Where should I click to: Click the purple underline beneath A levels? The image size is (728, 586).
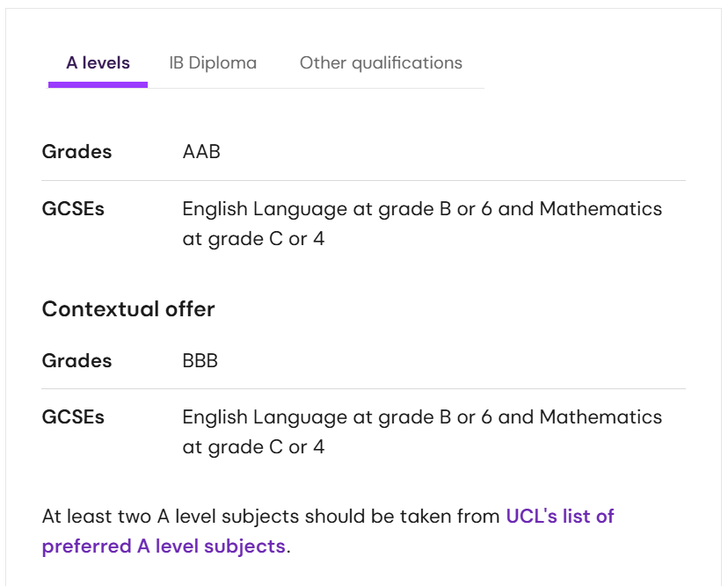pos(98,84)
